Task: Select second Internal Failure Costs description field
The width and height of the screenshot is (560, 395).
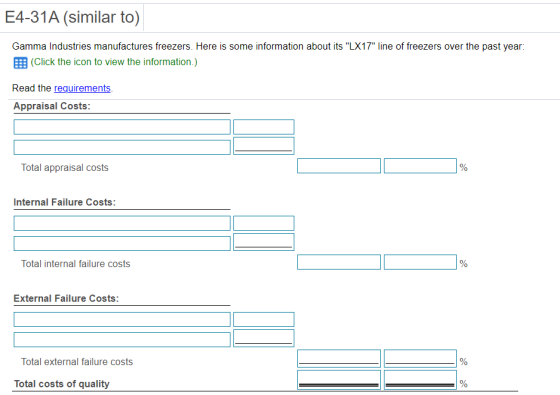Action: click(x=122, y=243)
